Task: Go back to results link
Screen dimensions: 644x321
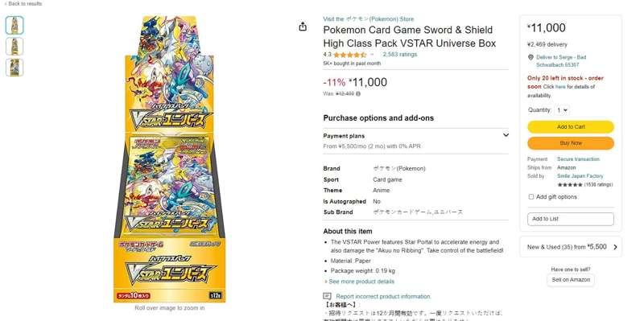Action: click(x=23, y=4)
